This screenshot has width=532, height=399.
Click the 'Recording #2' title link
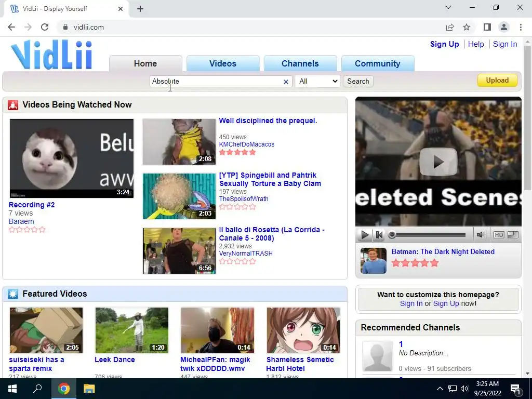tap(32, 205)
